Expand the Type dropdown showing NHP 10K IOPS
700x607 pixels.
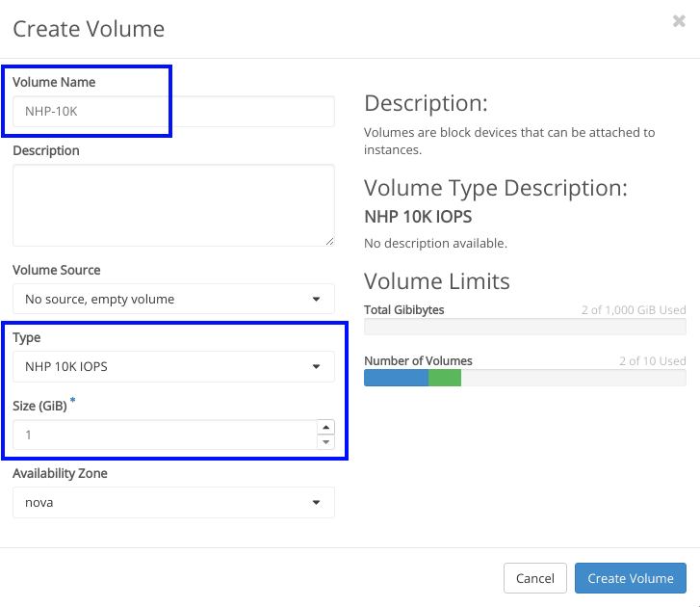pos(173,366)
